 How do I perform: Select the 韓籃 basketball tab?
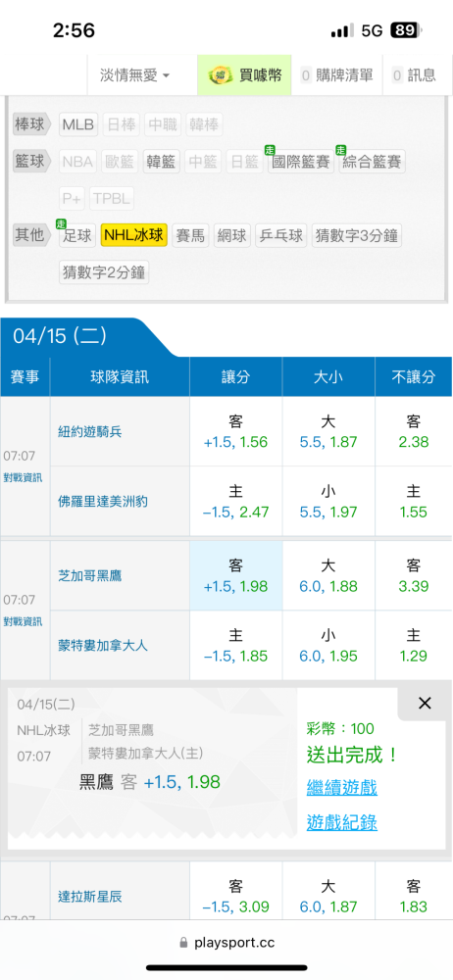162,162
